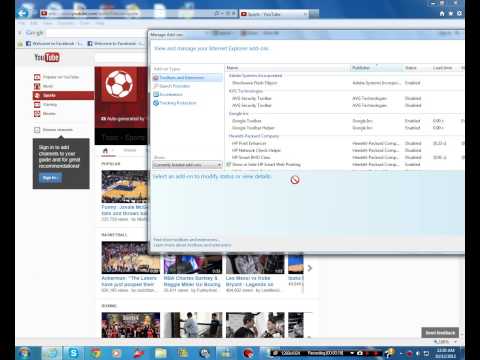This screenshot has width=480, height=360.
Task: Select HP Network Check Helper row
Action: point(345,150)
